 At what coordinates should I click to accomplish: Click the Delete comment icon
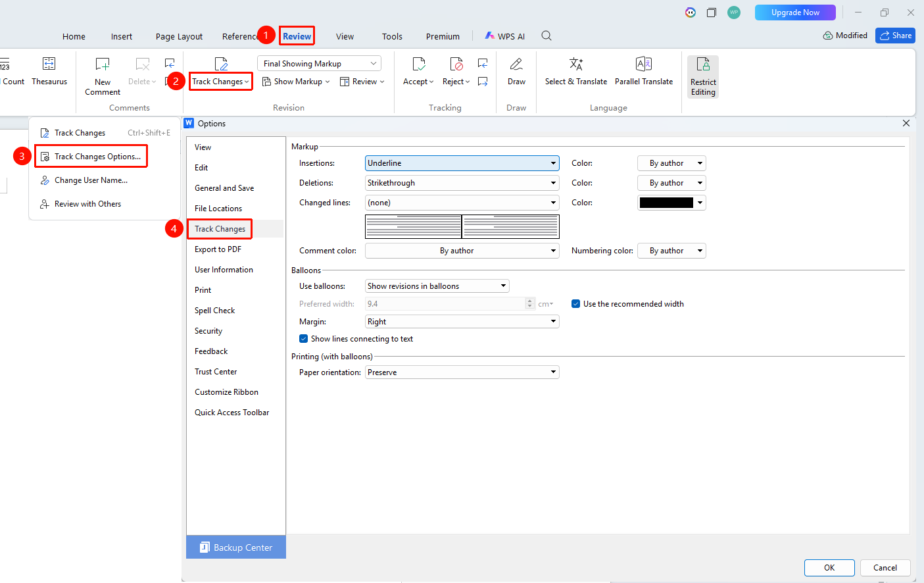pos(142,64)
